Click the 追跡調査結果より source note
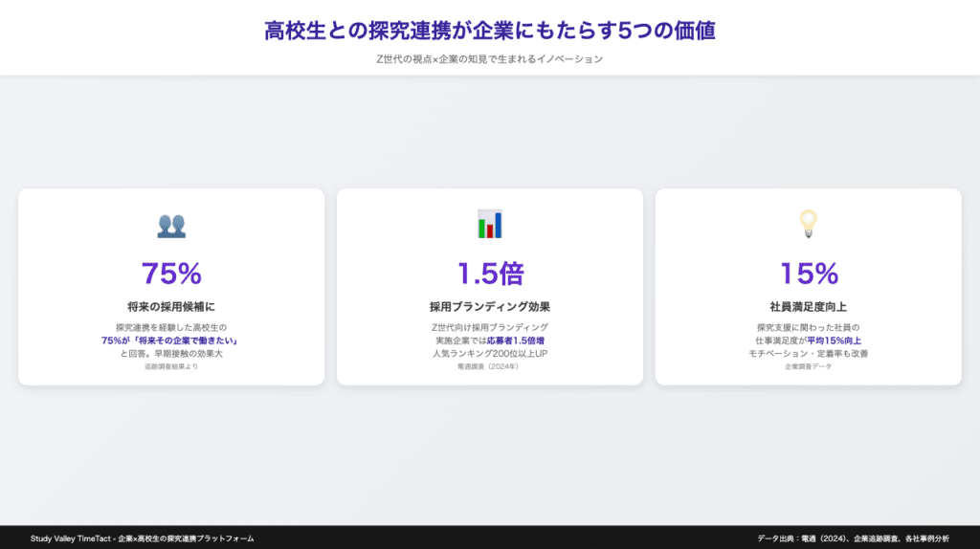980x549 pixels. pyautogui.click(x=171, y=367)
